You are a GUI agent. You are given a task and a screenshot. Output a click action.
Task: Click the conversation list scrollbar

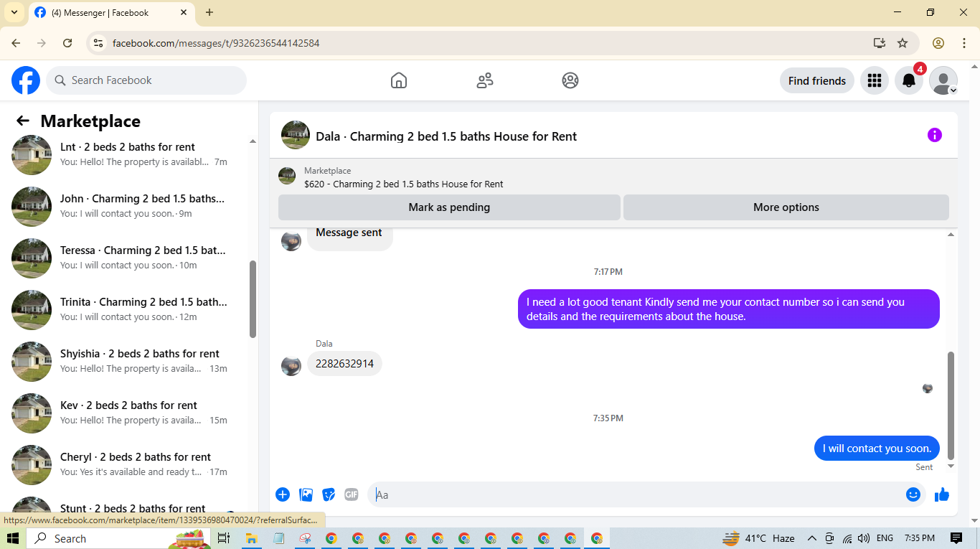pyautogui.click(x=253, y=299)
